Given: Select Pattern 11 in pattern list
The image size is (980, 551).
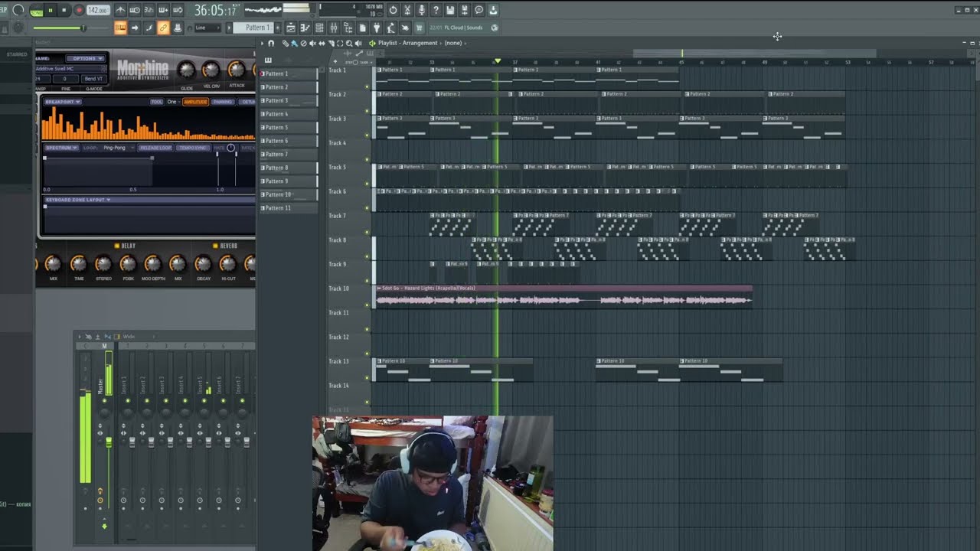Looking at the screenshot, I should (288, 208).
